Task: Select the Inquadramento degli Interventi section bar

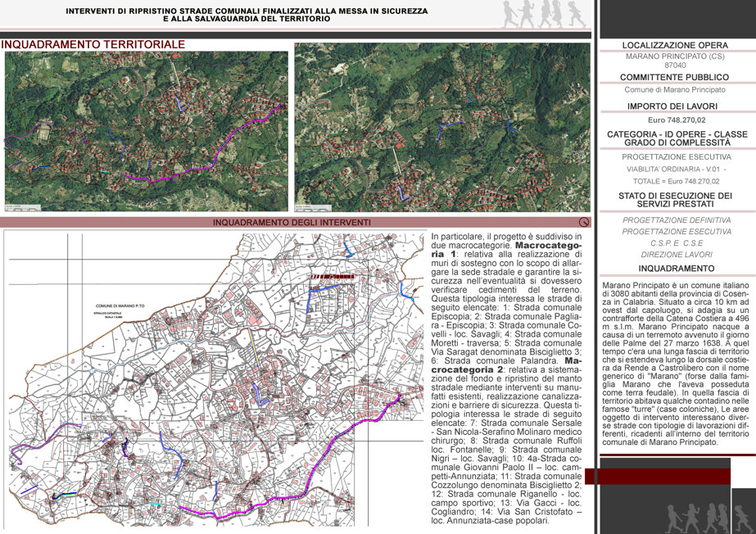Action: [x=295, y=222]
